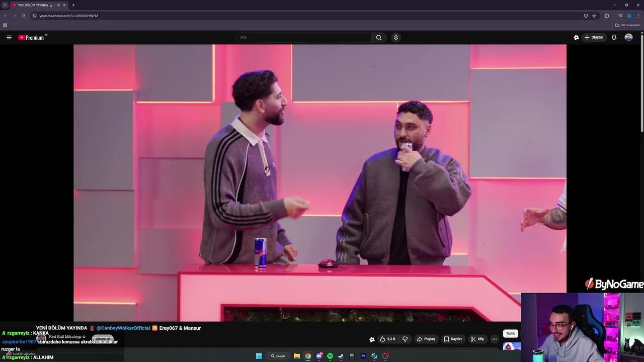Open Premiere Pro from the taskbar

[x=363, y=356]
